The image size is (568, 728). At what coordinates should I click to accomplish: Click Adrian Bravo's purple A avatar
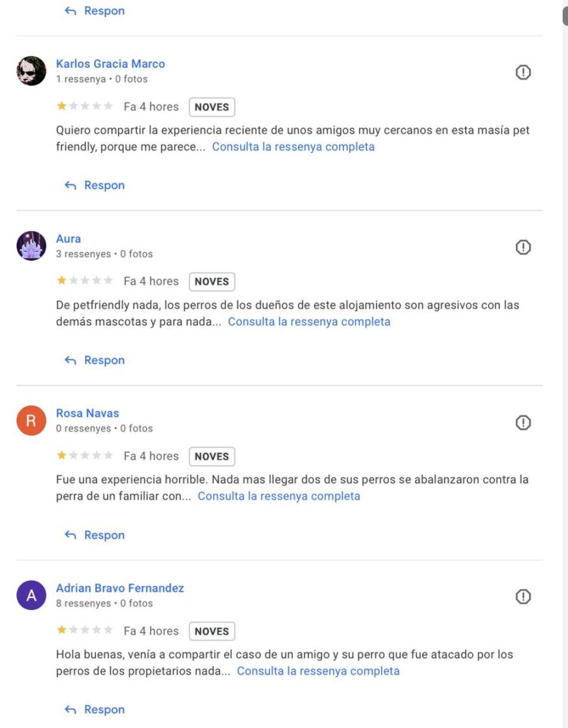click(31, 595)
